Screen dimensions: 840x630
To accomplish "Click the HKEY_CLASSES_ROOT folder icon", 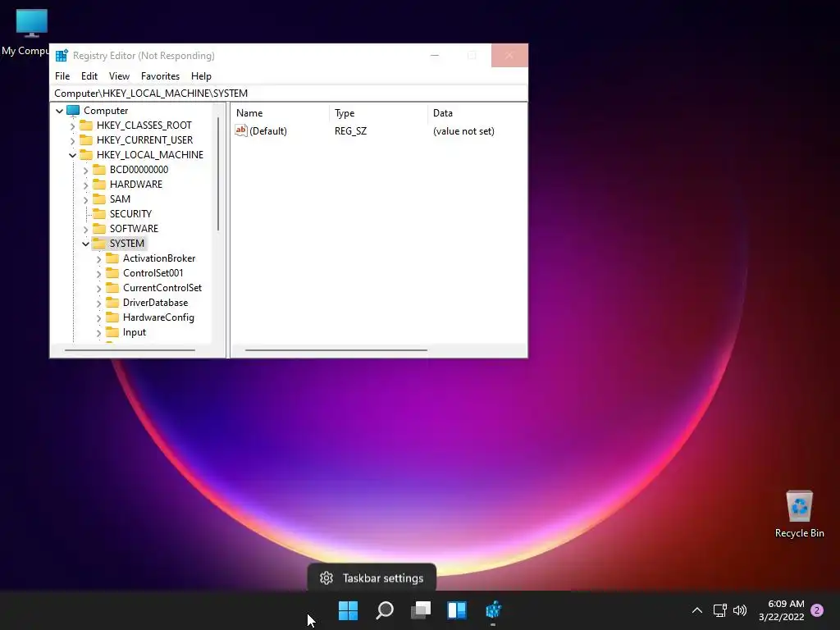I will tap(85, 126).
